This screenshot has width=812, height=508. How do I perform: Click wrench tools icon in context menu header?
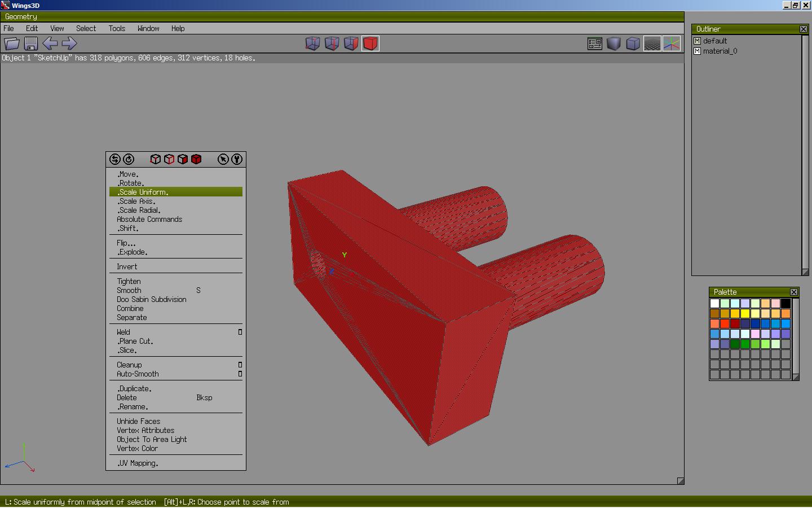tap(237, 159)
